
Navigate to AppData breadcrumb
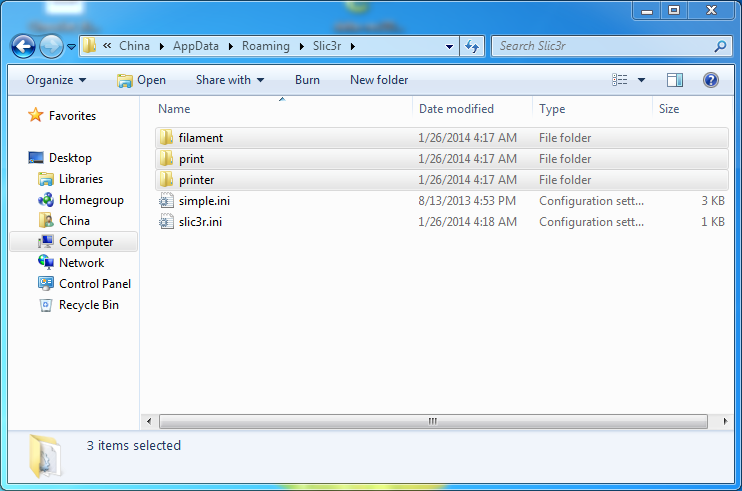coord(196,46)
